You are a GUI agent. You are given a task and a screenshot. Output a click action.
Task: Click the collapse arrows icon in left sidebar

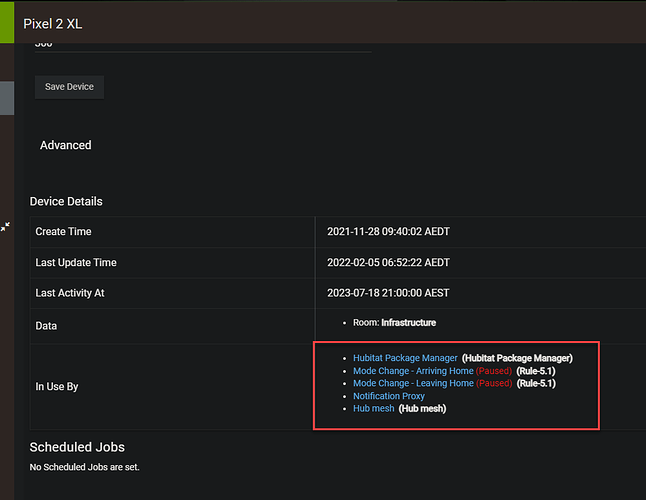(5, 227)
